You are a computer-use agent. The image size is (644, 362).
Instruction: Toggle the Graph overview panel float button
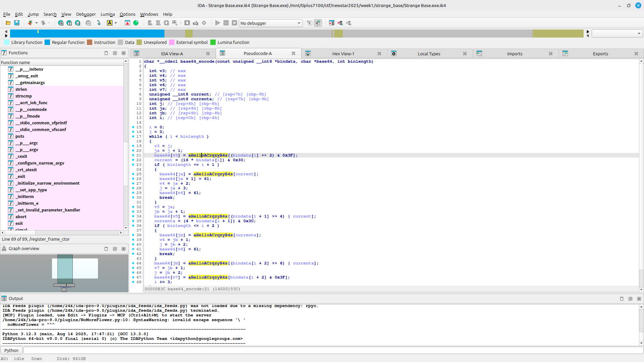click(115, 249)
